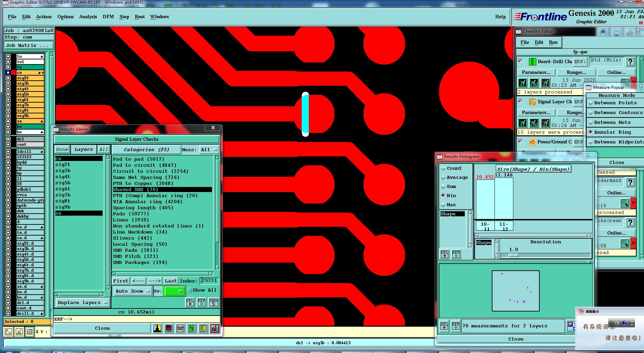Click REF icon beside 70 measurements text
Screen dimensions: 644x353
tap(456, 326)
